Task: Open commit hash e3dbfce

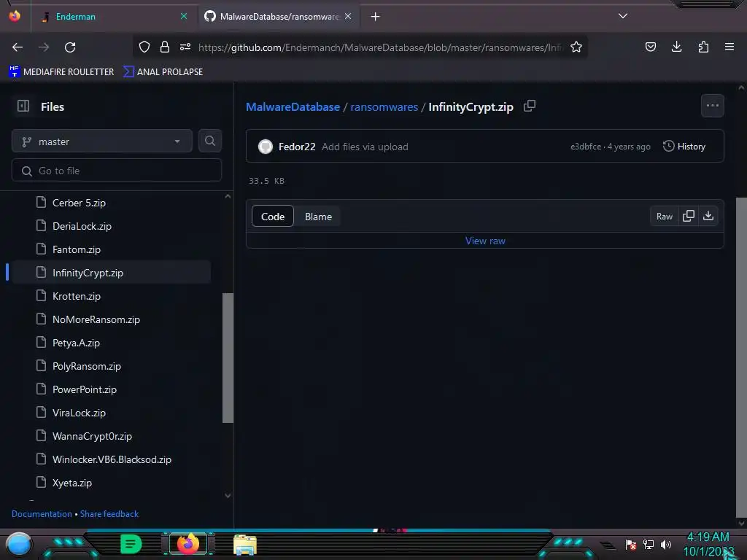Action: tap(586, 147)
